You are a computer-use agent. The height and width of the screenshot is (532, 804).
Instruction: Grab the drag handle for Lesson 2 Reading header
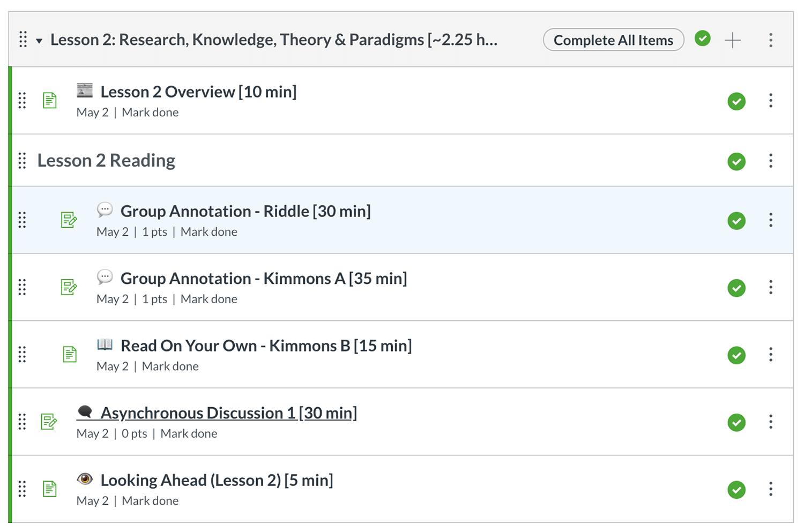click(22, 161)
